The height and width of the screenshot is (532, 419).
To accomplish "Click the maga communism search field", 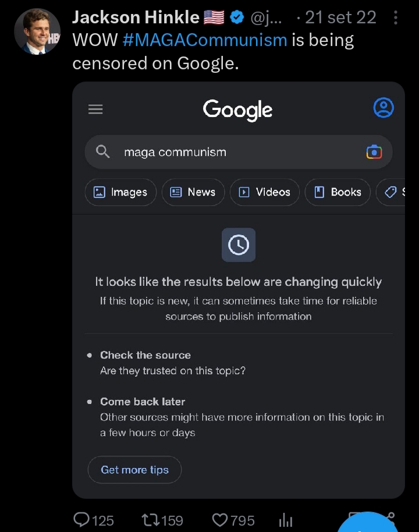I will click(x=239, y=152).
